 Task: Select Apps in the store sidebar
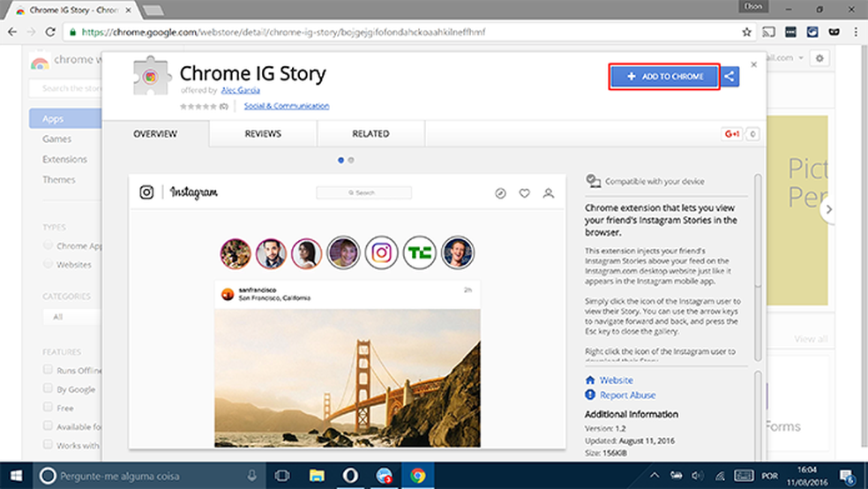65,118
